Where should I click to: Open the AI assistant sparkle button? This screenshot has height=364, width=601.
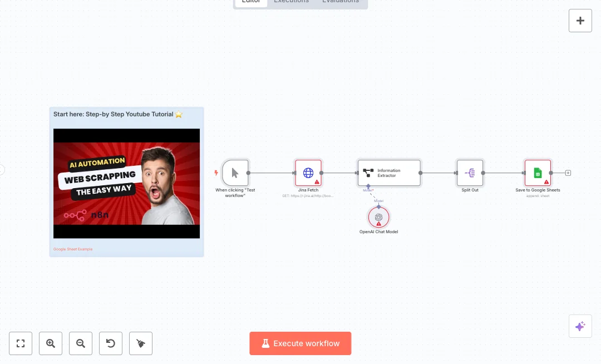point(580,326)
